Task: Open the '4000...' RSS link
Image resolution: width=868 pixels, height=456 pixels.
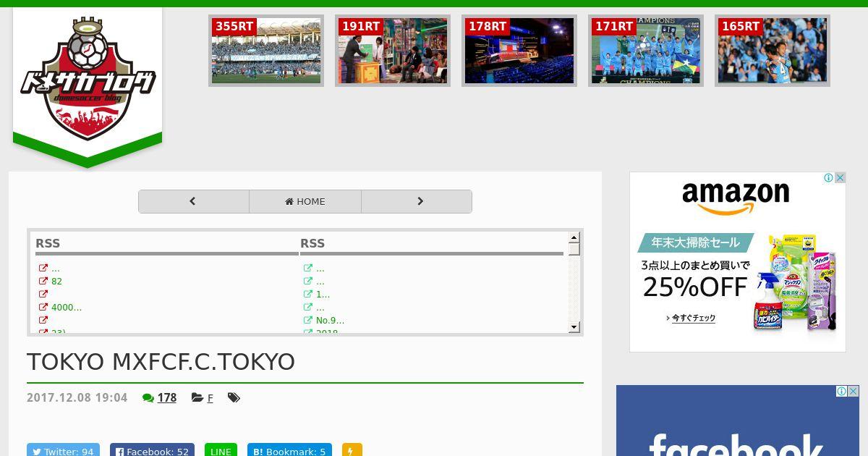Action: (x=67, y=307)
